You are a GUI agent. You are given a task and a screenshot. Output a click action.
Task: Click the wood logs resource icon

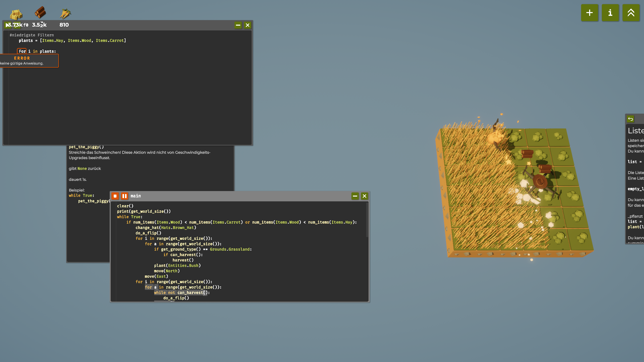pyautogui.click(x=40, y=13)
